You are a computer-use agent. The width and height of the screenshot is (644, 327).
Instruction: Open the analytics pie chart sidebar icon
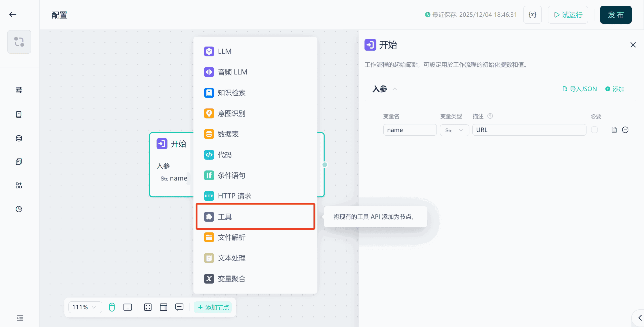[x=19, y=209]
